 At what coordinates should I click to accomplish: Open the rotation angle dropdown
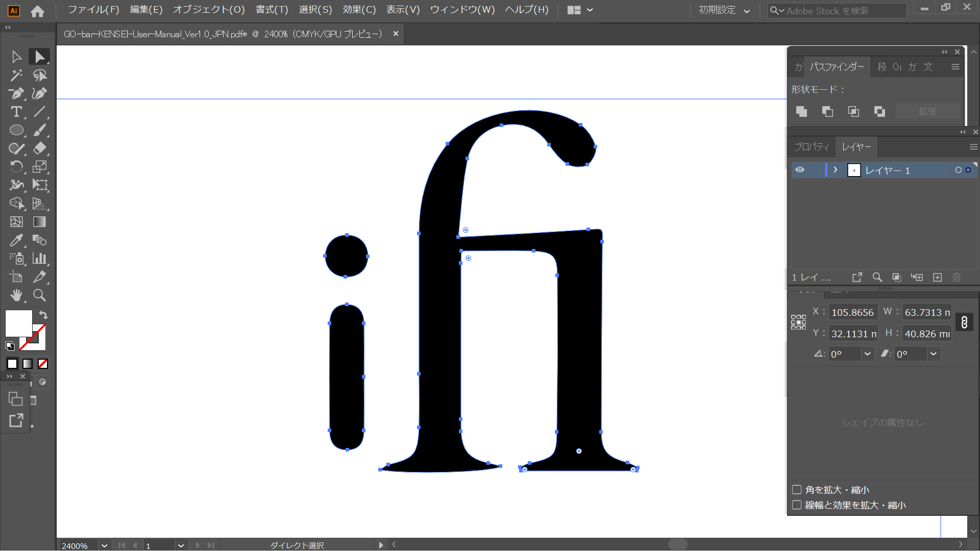[x=867, y=354]
